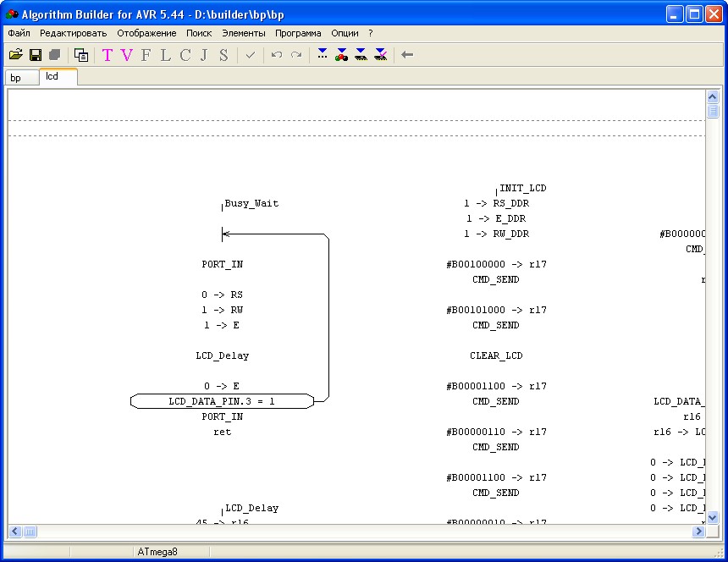Open the Программа menu
Viewport: 728px width, 562px height.
point(298,33)
